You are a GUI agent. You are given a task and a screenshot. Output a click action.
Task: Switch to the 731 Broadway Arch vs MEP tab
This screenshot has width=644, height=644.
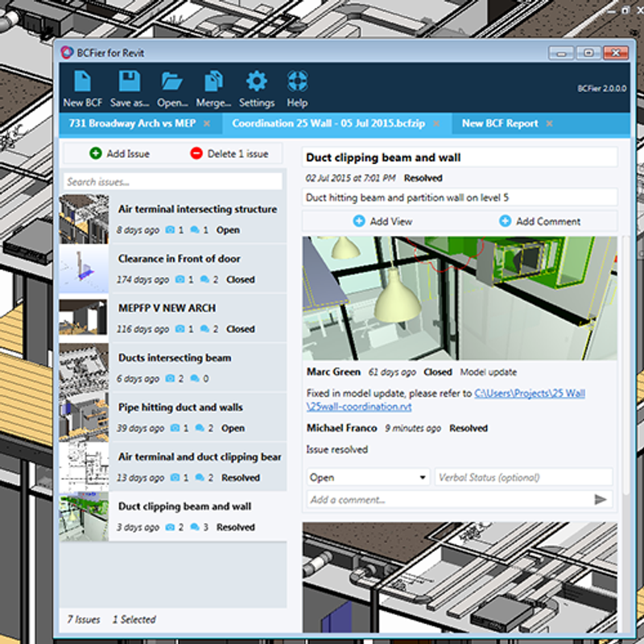point(132,123)
